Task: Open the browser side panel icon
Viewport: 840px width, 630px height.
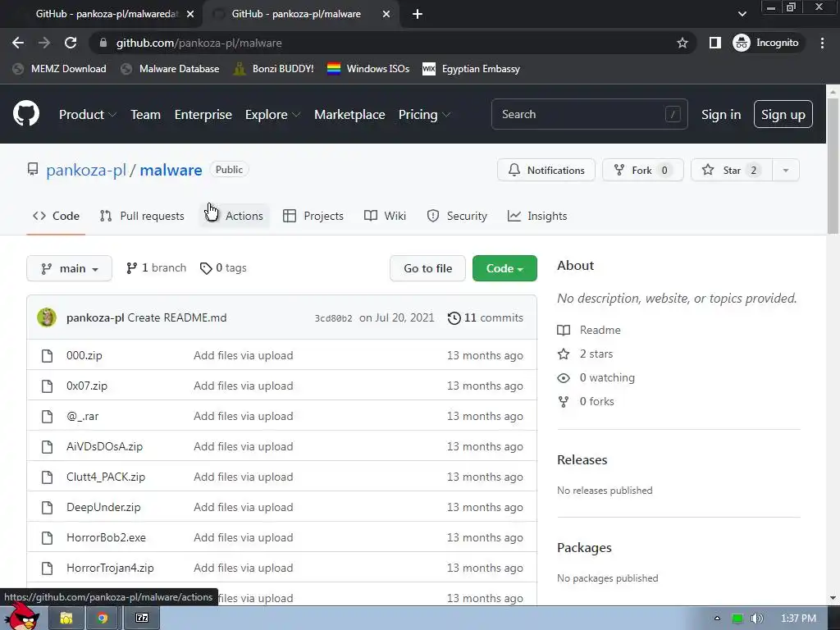Action: pyautogui.click(x=714, y=43)
